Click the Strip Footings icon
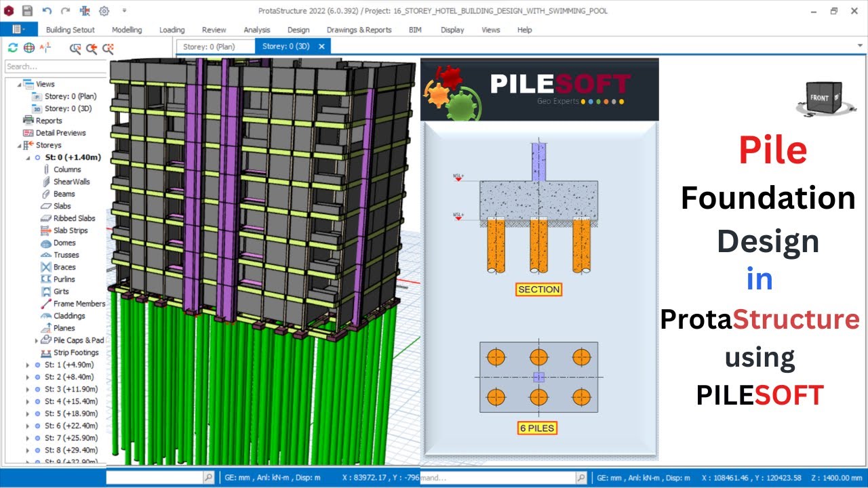 point(46,352)
